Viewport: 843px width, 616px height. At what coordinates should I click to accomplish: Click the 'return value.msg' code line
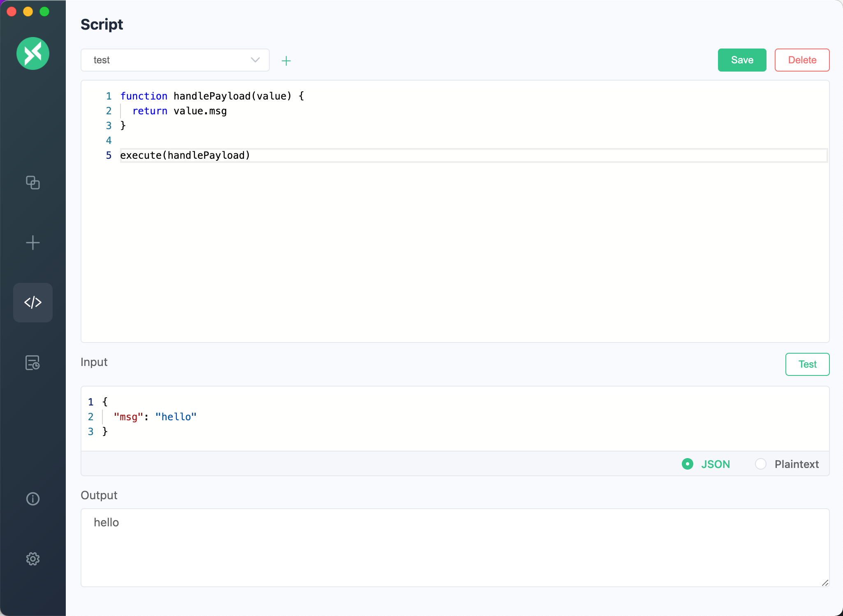pos(180,111)
